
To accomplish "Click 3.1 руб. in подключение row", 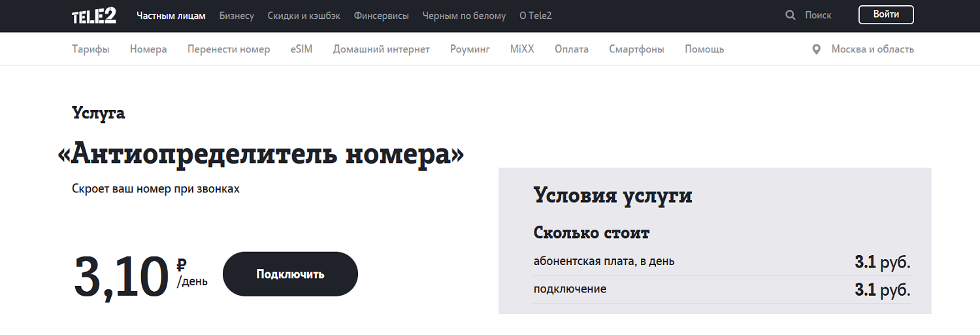I will click(x=883, y=290).
